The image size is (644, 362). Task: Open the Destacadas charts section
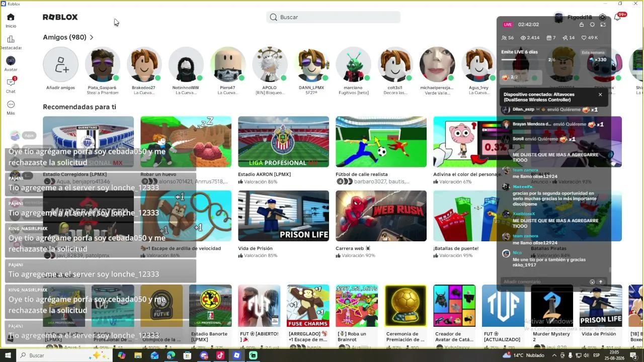[11, 43]
